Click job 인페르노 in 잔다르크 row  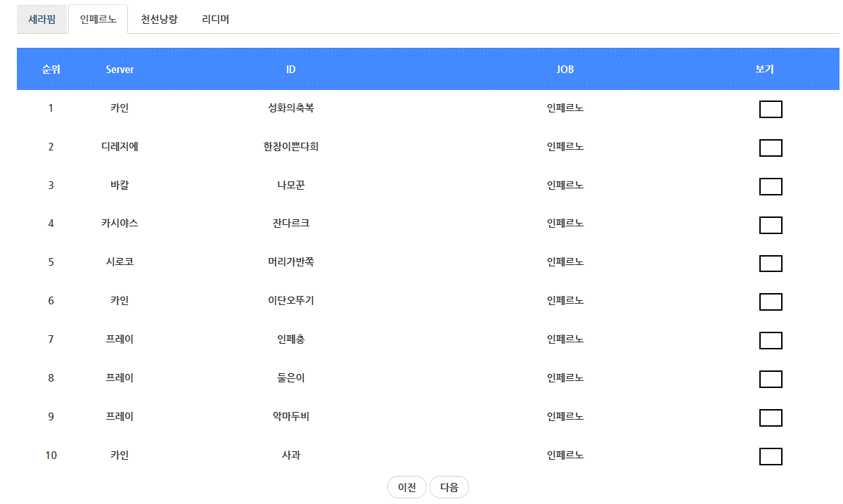(x=565, y=223)
